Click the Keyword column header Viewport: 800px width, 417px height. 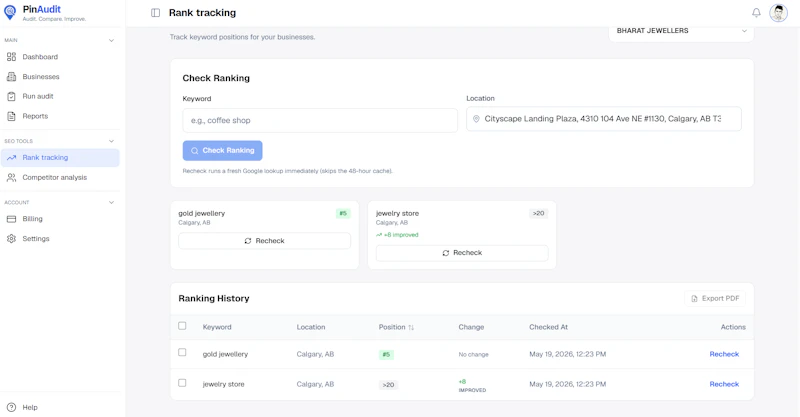pos(217,327)
